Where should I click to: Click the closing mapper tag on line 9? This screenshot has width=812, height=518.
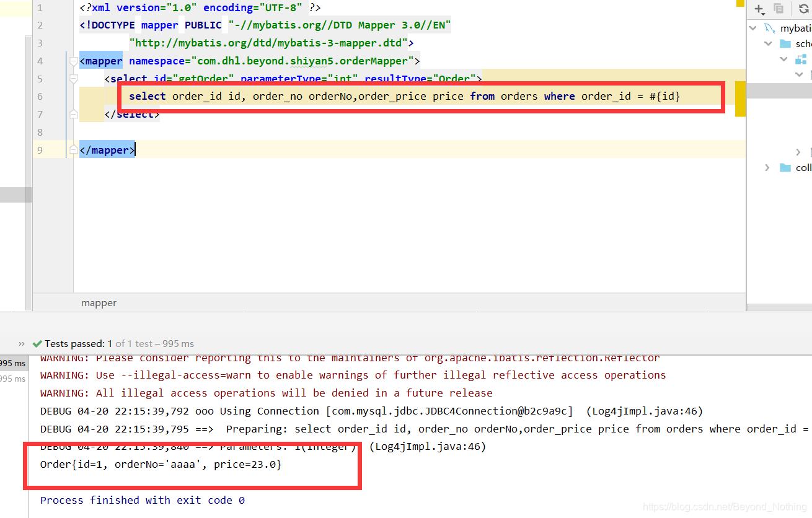click(107, 150)
